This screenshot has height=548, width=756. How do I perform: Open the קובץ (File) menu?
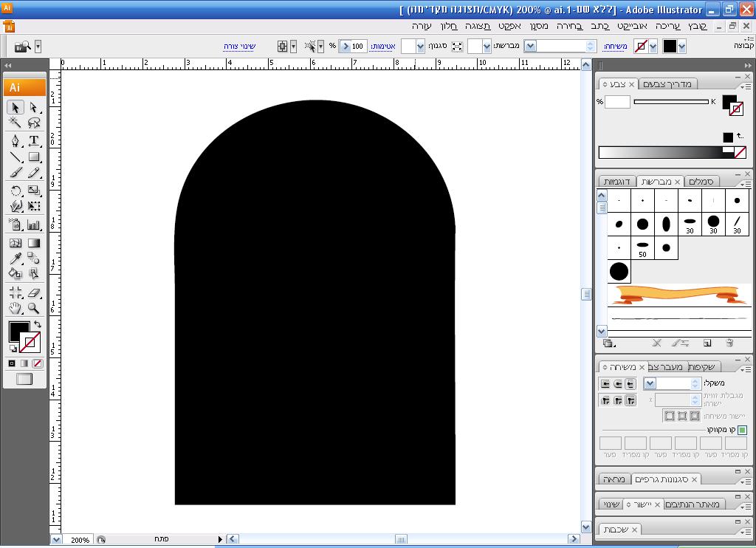tap(698, 26)
